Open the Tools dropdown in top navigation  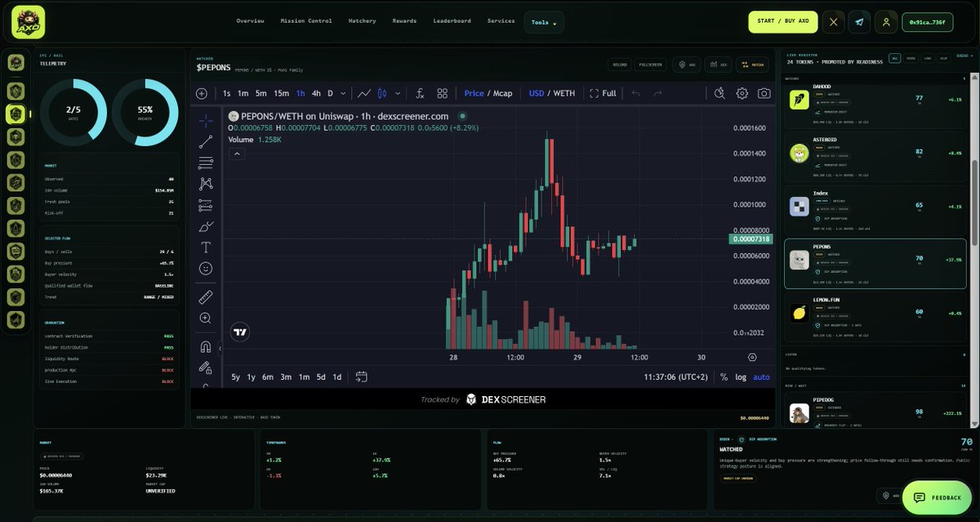click(544, 22)
